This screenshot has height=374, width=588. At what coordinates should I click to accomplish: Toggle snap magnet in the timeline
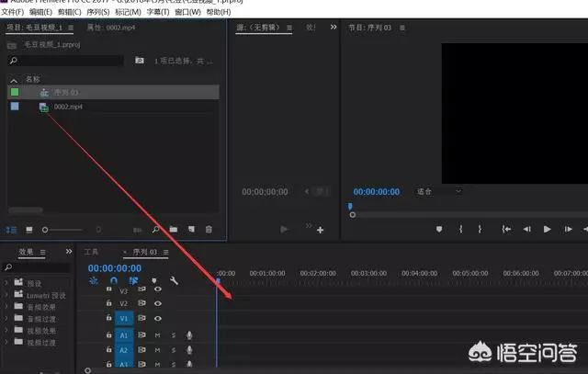coord(114,280)
